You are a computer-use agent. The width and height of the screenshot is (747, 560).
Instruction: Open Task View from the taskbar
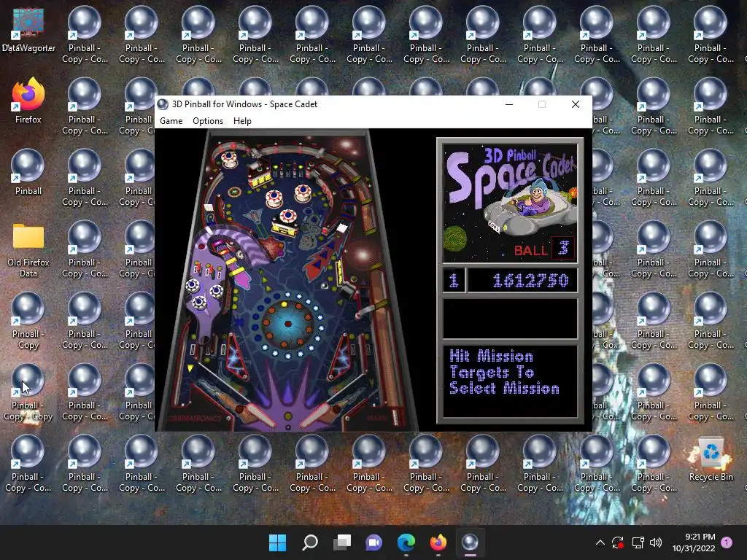tap(341, 542)
